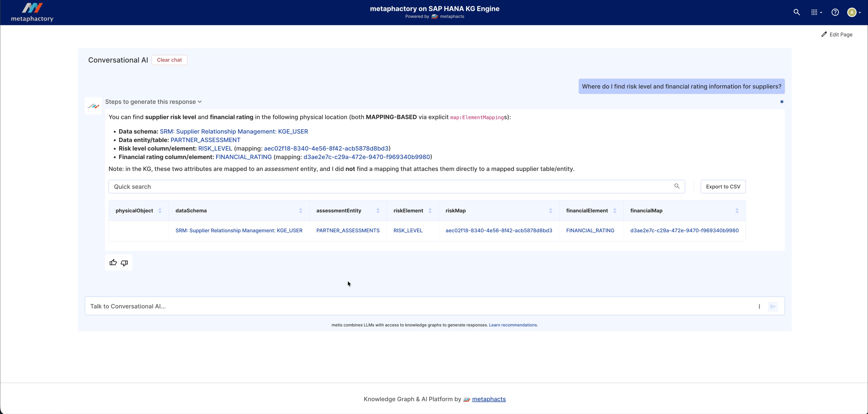Open the Learn recommendations link

513,325
